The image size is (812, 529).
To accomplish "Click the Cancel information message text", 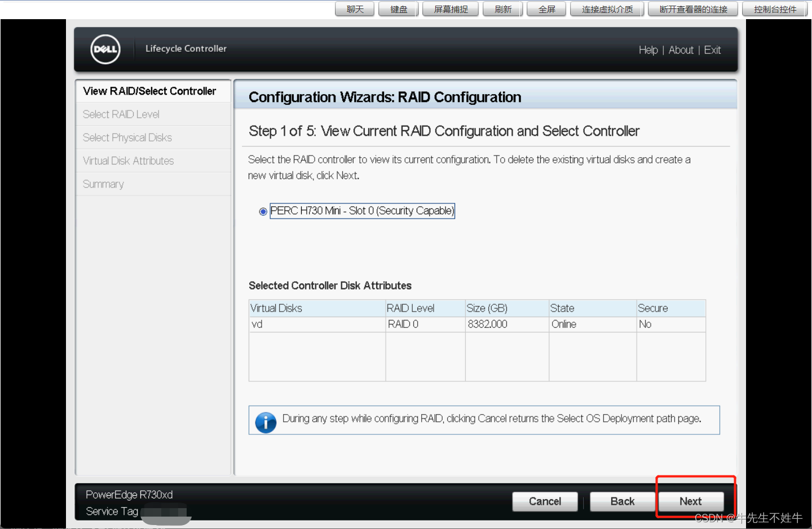I will click(492, 419).
